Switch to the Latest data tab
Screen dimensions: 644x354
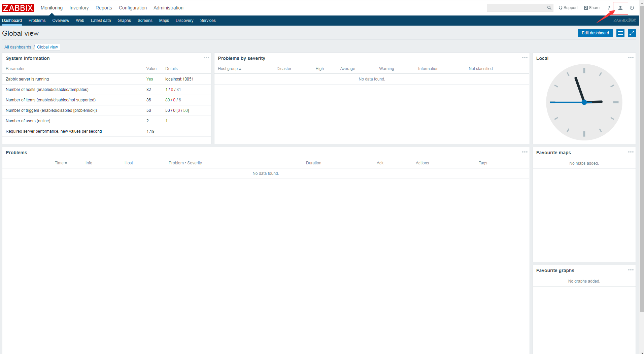[x=101, y=21]
